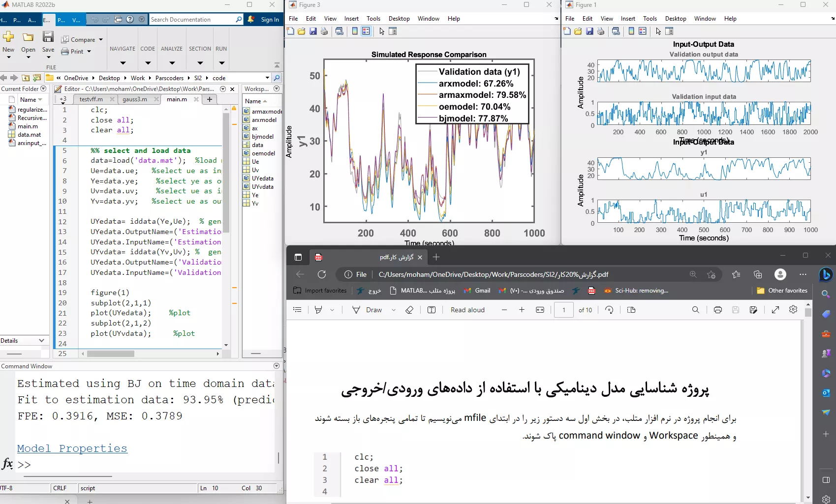
Task: Click the PDF print icon
Action: tap(717, 310)
